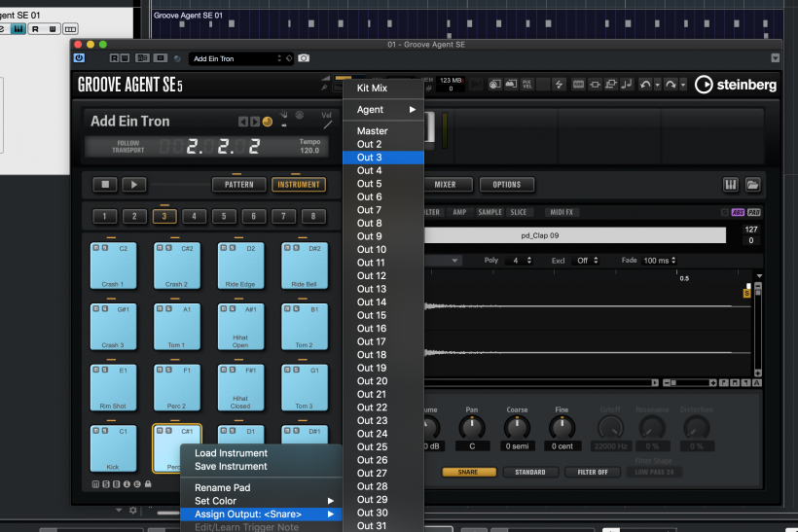Image resolution: width=798 pixels, height=532 pixels.
Task: Click the Fine tuning knob
Action: [x=562, y=428]
